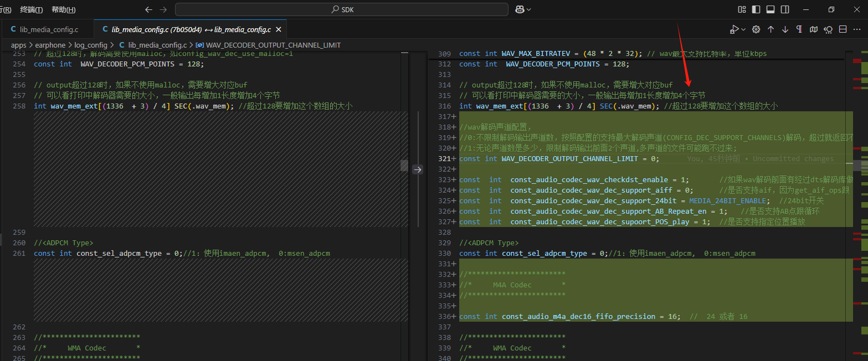Close the lib_media_config.c diff tab

click(278, 29)
